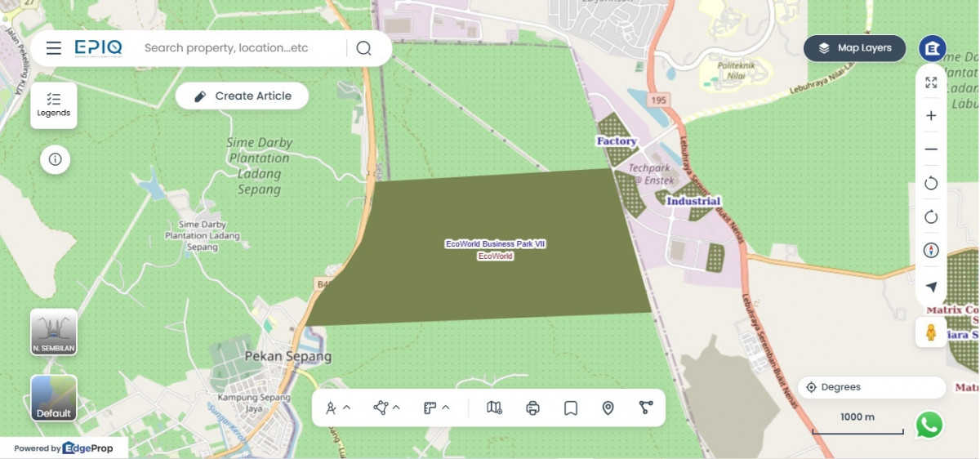Toggle fullscreen map view
The image size is (980, 459).
(931, 82)
